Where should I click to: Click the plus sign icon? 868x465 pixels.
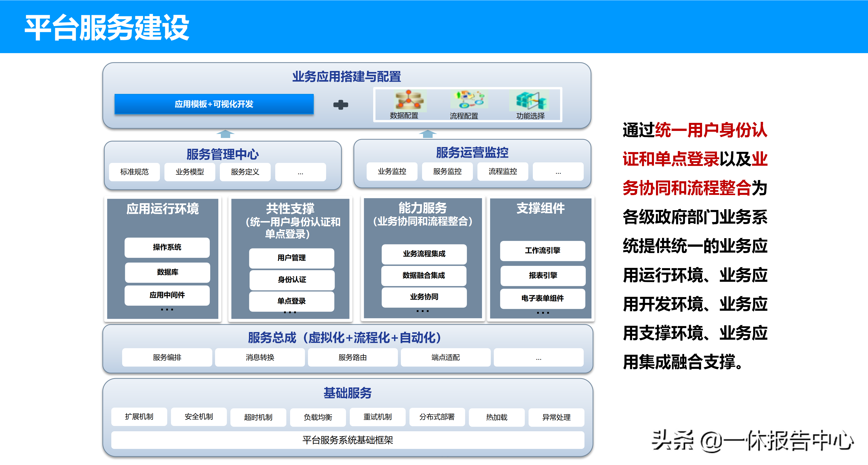pyautogui.click(x=341, y=105)
